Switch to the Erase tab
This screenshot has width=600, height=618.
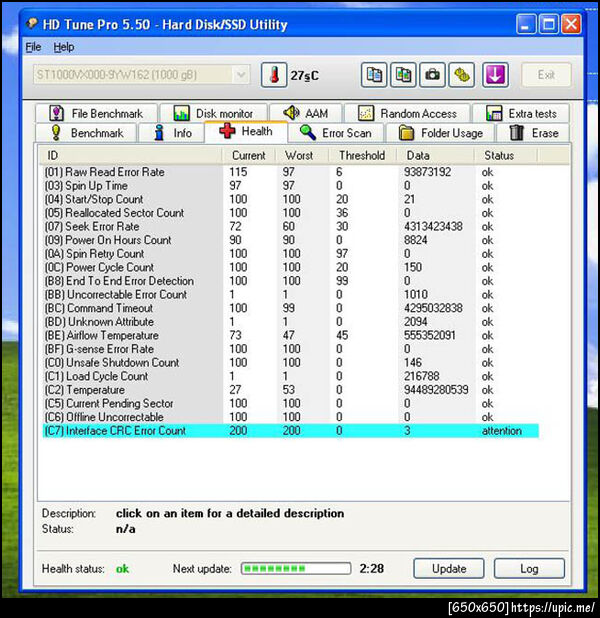click(x=533, y=133)
